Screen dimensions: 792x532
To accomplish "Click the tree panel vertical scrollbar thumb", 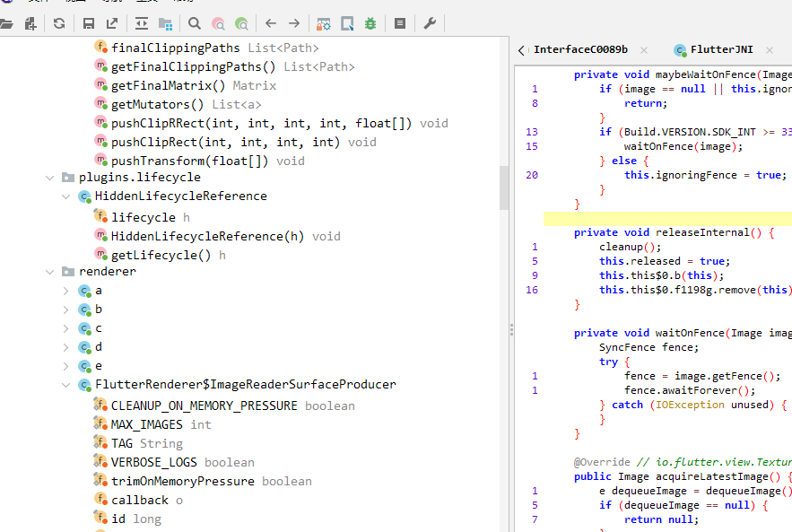I will click(x=503, y=188).
